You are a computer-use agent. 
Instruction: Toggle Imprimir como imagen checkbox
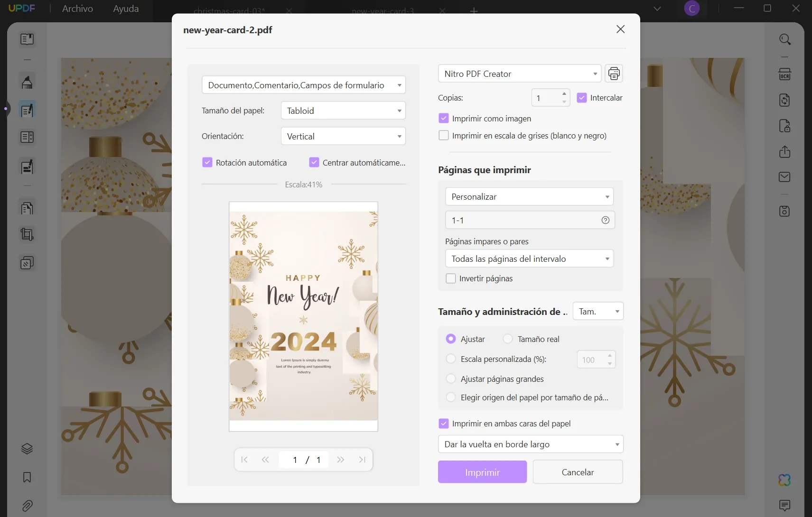tap(444, 118)
